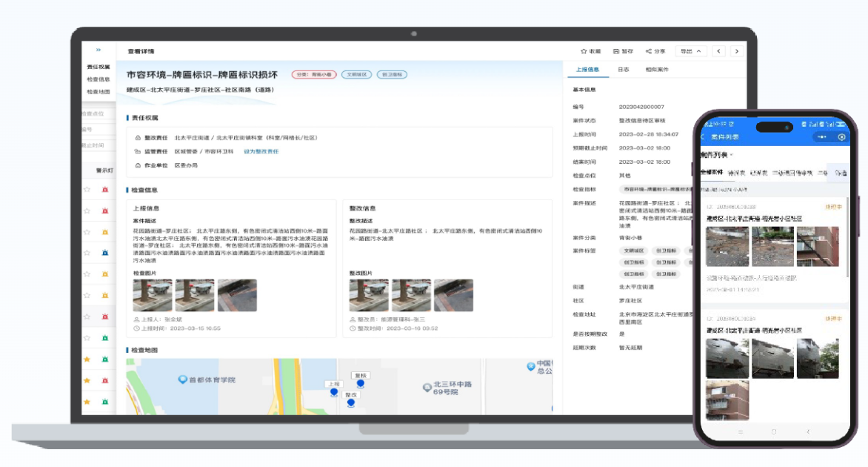This screenshot has height=467, width=868.
Task: Click the 设为整改责任 link
Action: (261, 151)
